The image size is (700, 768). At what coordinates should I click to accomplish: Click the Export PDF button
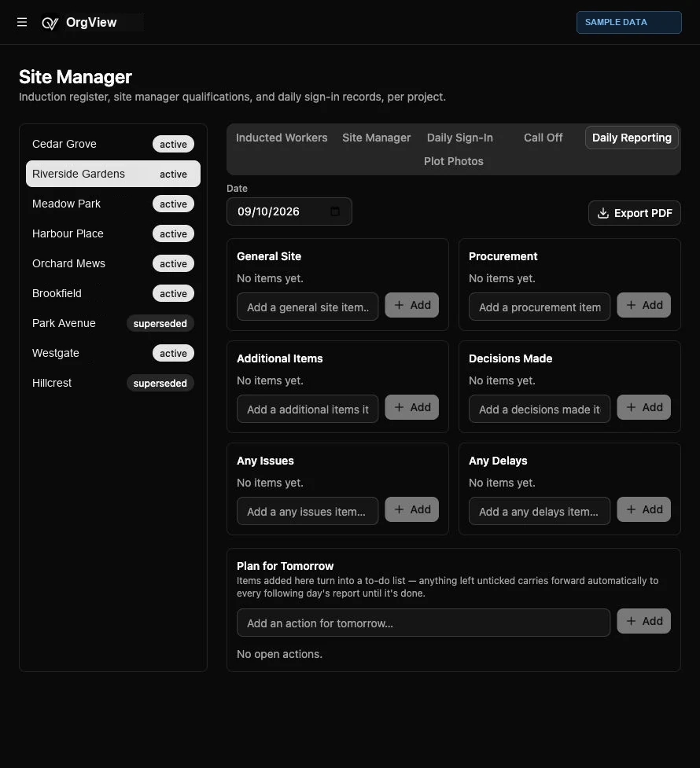coord(634,213)
